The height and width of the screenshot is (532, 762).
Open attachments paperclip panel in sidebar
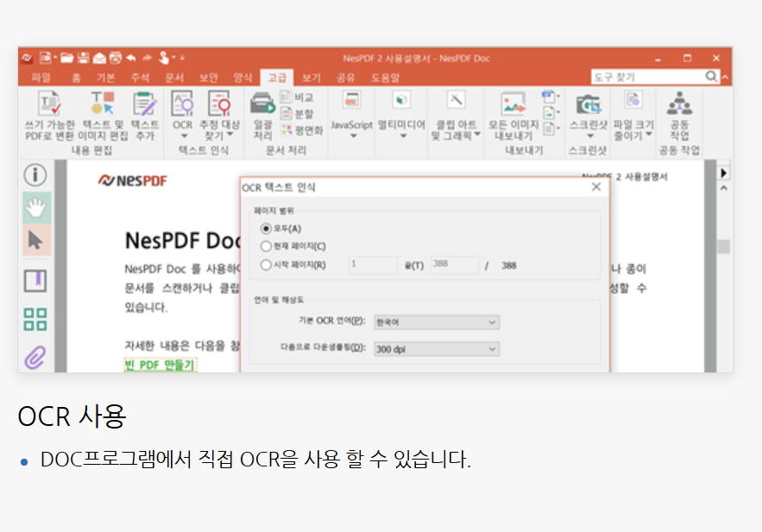coord(35,358)
